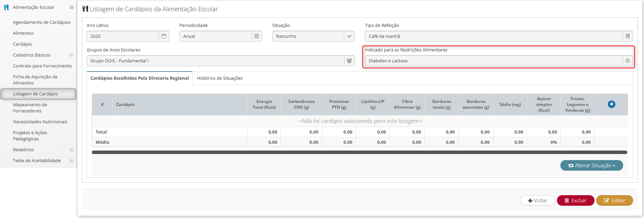644x218 pixels.
Task: Click the Voltar button
Action: point(538,200)
